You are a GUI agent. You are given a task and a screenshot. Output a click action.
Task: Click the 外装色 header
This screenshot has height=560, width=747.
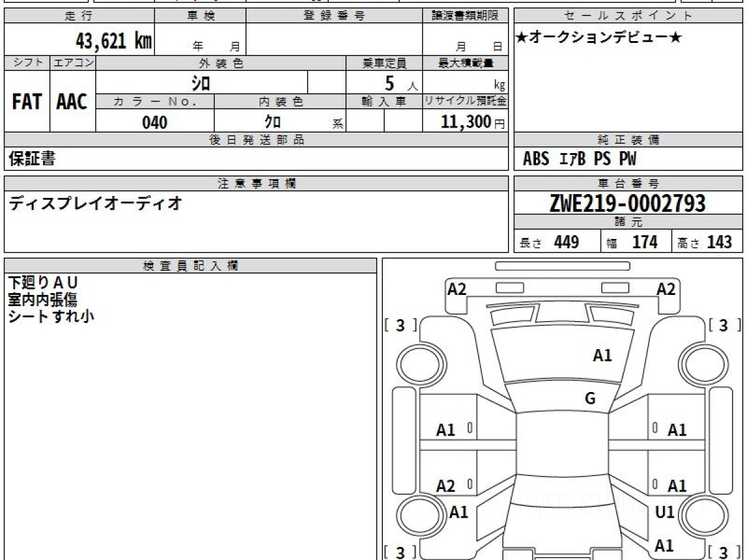(221, 63)
